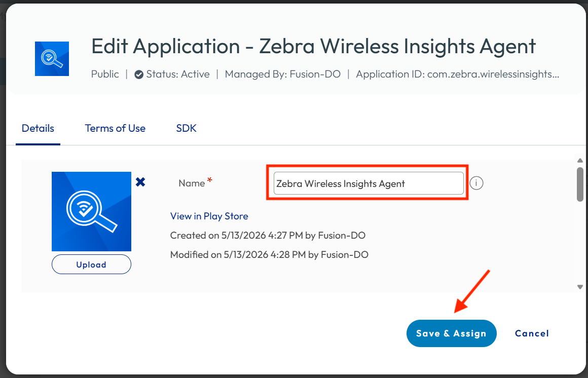Click the Status Active checkmark icon
The image size is (588, 378).
[x=139, y=74]
